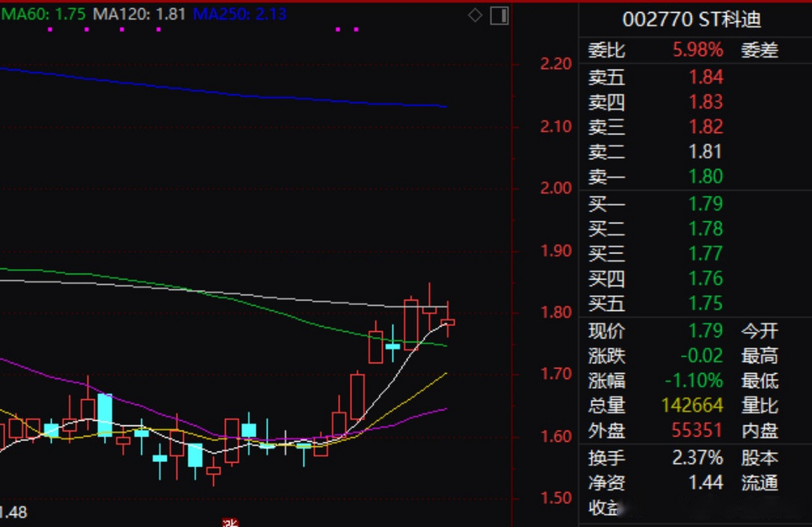
Task: Select the 卖一 price 1.80
Action: (x=706, y=176)
